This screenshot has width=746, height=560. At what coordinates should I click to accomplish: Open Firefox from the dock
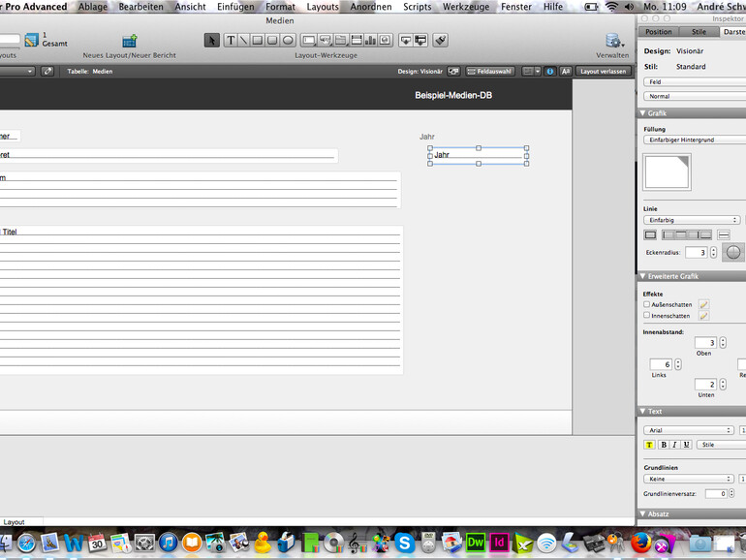tap(640, 543)
